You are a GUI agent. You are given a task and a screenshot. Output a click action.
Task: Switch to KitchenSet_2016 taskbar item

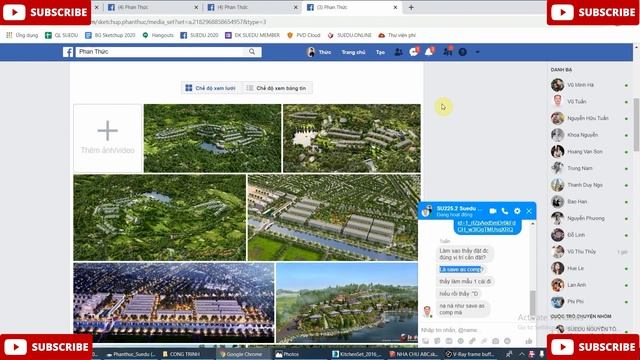pos(357,354)
